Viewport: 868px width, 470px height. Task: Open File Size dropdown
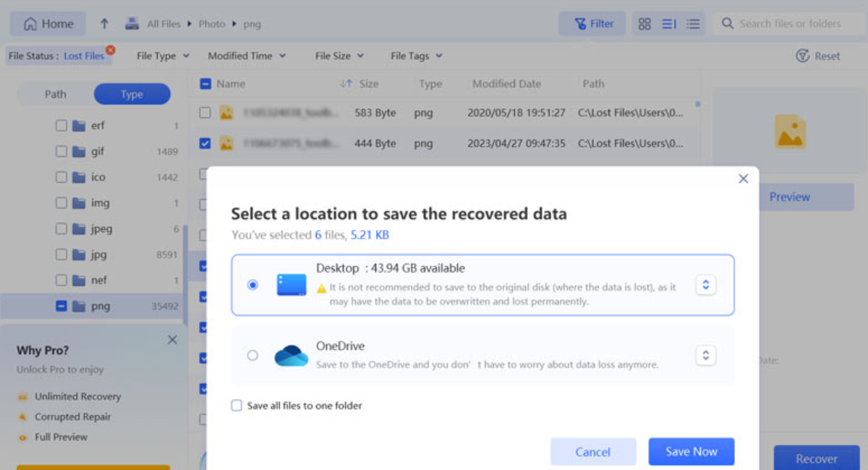(x=339, y=56)
